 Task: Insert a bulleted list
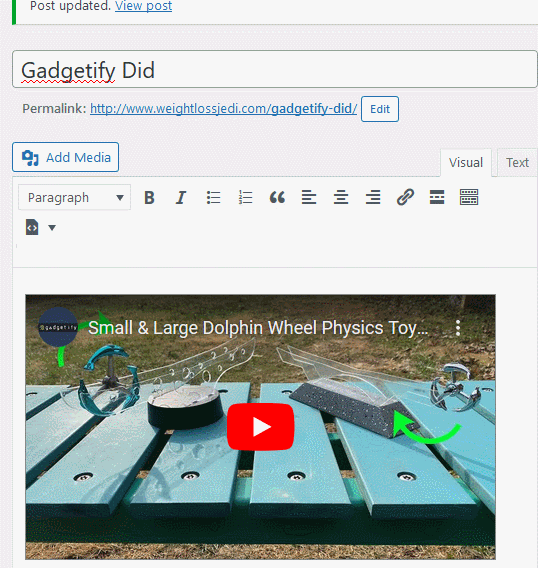[x=213, y=197]
